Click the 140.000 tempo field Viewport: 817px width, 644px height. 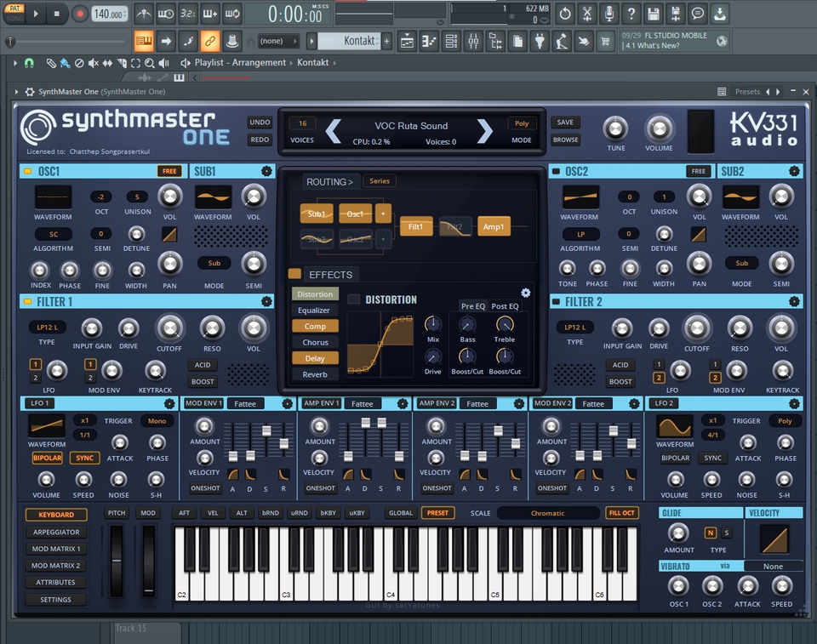coord(110,14)
